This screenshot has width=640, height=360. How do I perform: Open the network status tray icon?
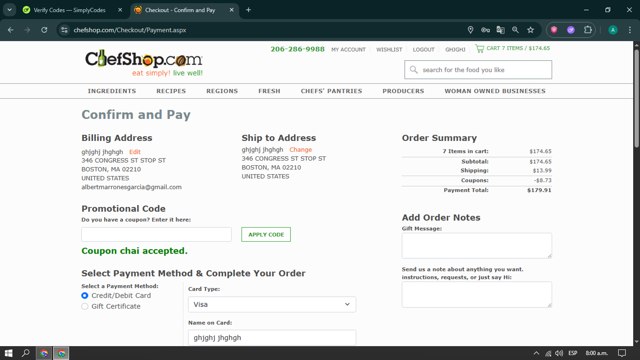point(548,353)
